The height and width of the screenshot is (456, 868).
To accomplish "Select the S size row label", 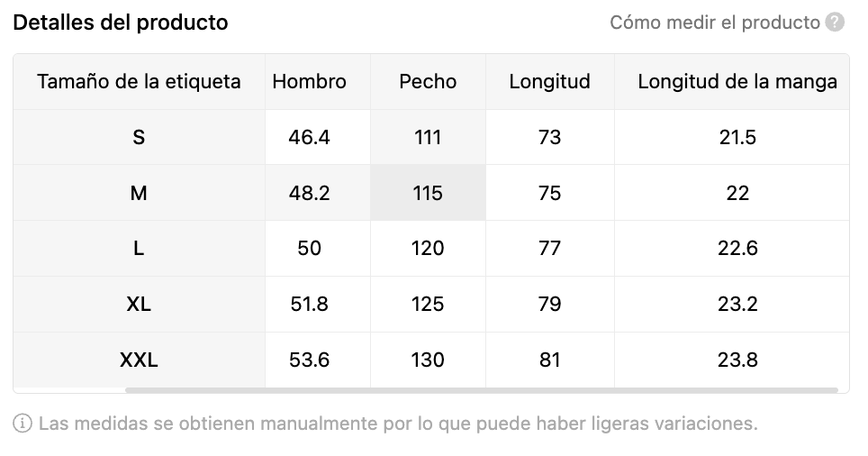I will (x=139, y=137).
